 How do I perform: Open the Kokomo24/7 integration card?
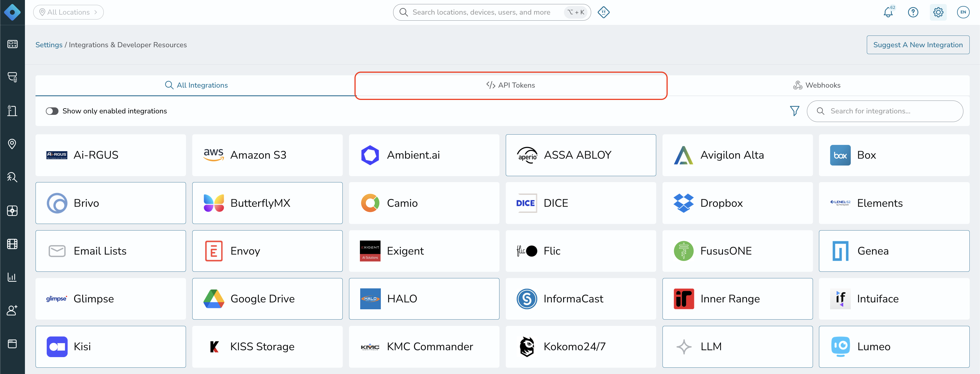(581, 347)
